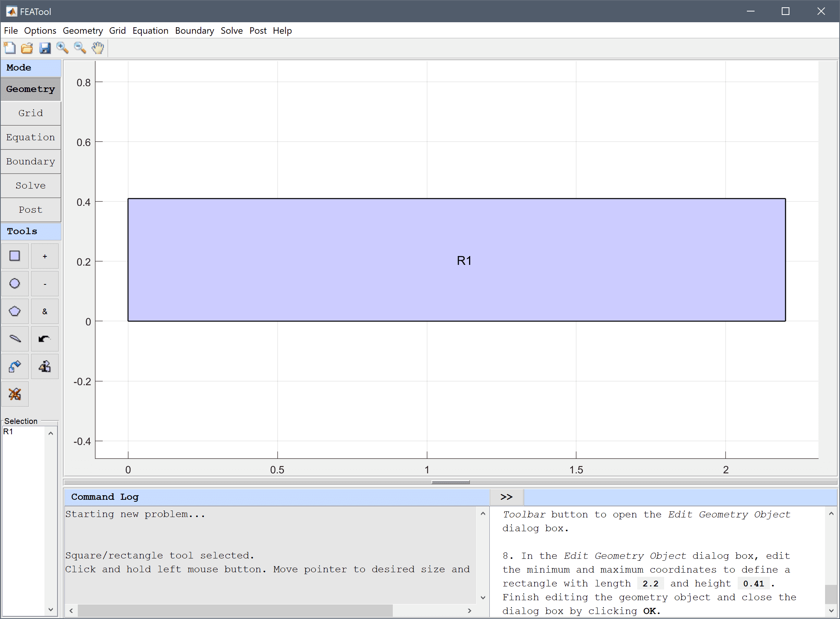Select the circle/ellipse geometry tool

click(15, 284)
